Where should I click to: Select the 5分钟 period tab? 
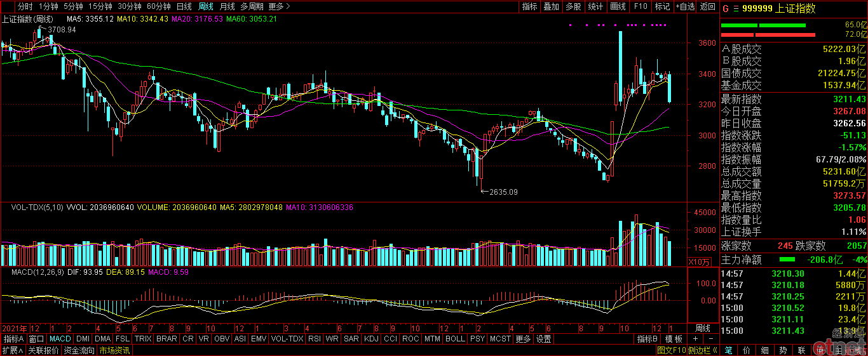pos(74,6)
